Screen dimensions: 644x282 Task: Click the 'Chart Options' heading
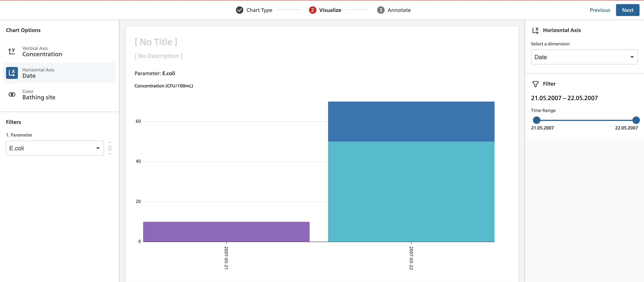[23, 30]
